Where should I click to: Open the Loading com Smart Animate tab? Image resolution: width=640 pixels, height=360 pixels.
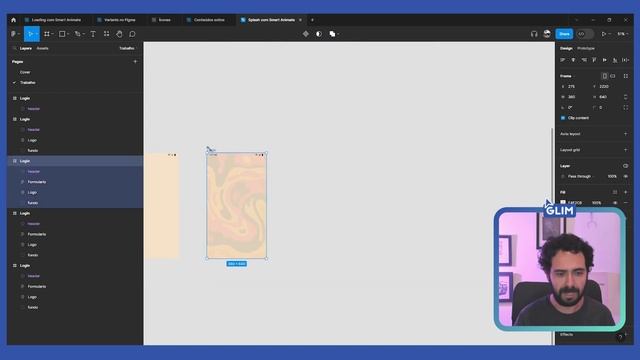[x=56, y=20]
